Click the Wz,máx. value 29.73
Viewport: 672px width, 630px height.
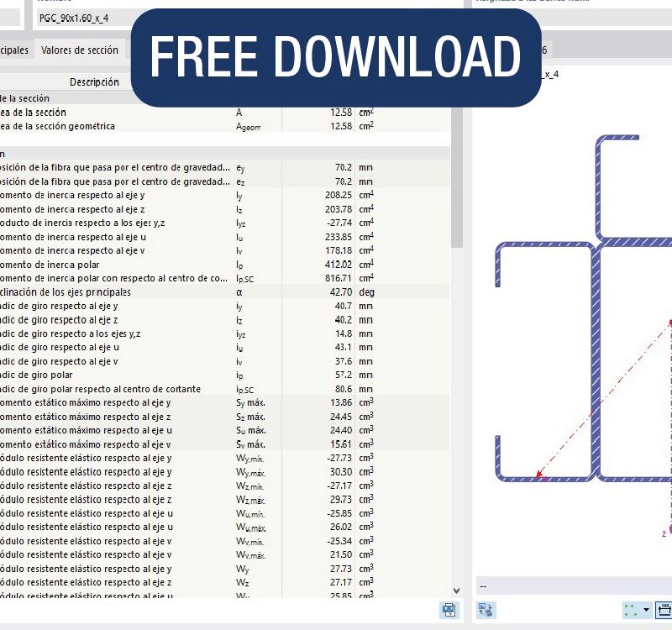pos(341,500)
